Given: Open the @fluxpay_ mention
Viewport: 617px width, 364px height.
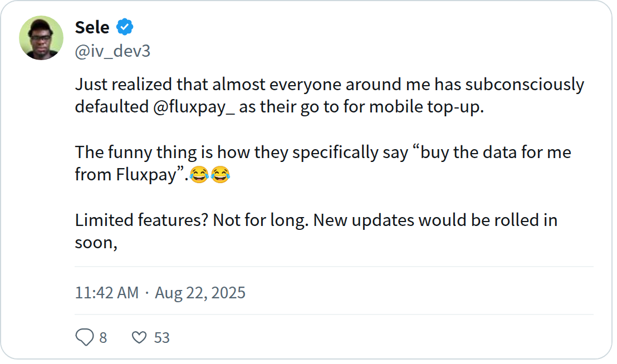Looking at the screenshot, I should [x=194, y=107].
